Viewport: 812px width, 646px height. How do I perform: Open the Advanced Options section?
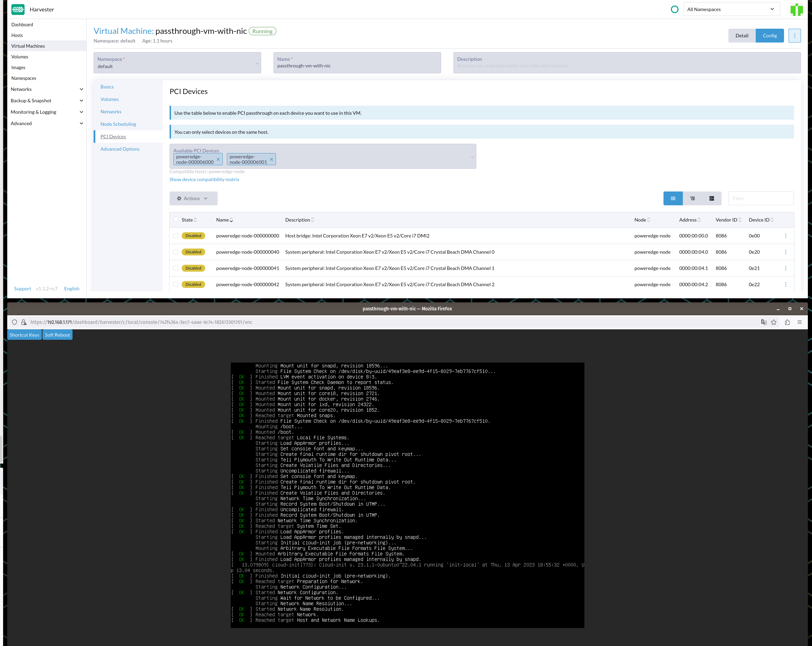click(x=120, y=149)
